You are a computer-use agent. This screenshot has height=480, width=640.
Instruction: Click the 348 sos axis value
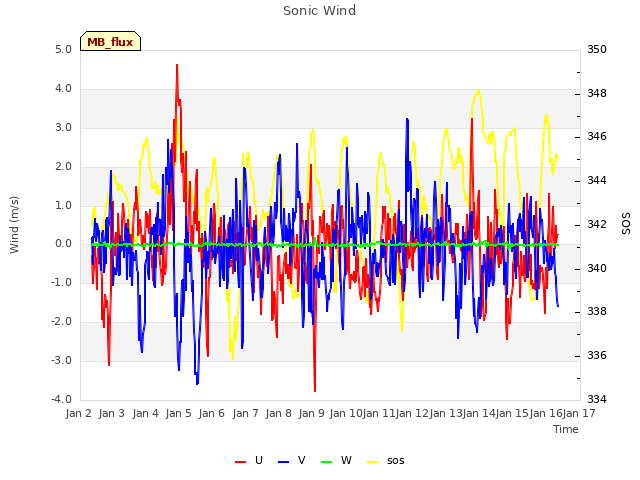pos(597,93)
